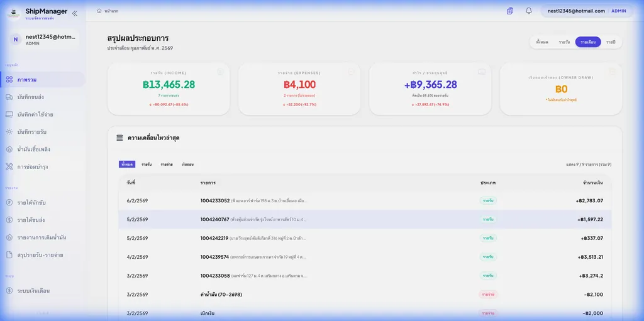Click the แสดง 9 / 9 รายการ counter
This screenshot has height=321, width=644.
click(x=589, y=164)
